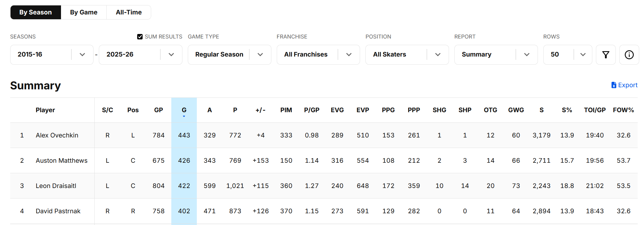Switch to the By Game tab
The height and width of the screenshot is (225, 644).
(x=84, y=12)
